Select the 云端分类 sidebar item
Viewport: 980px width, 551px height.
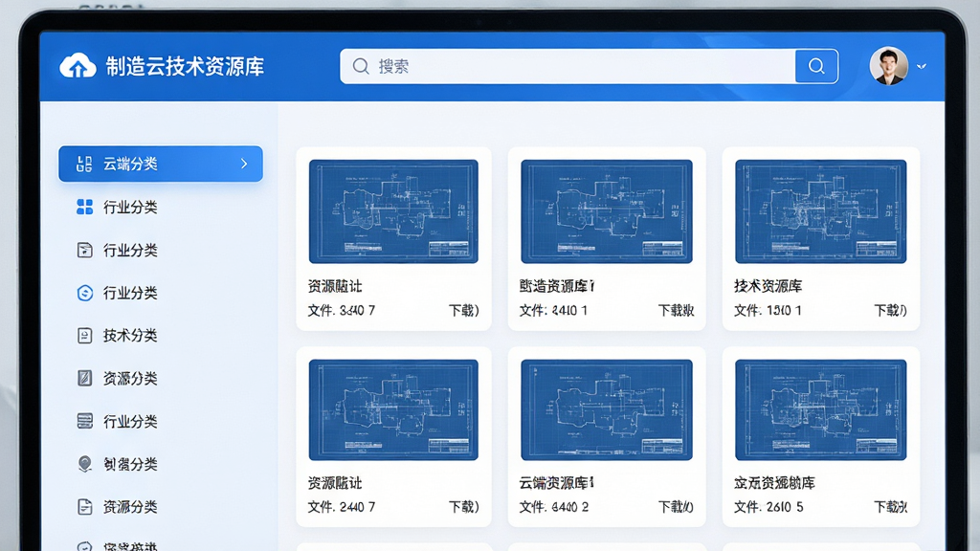point(161,164)
